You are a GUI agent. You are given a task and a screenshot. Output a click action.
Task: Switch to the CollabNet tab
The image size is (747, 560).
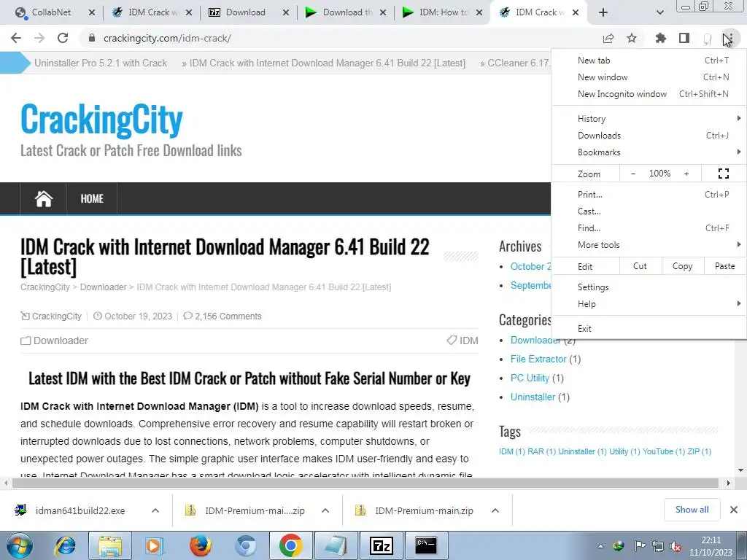(51, 12)
